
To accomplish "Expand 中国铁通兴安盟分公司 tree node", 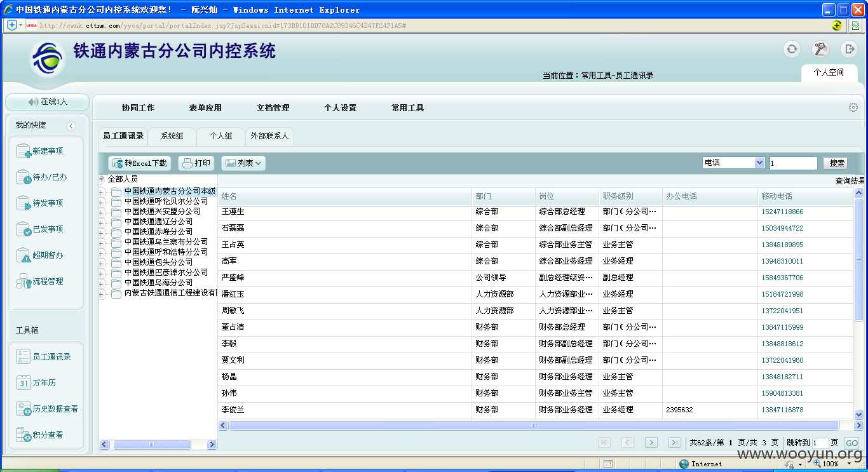I will [x=102, y=212].
